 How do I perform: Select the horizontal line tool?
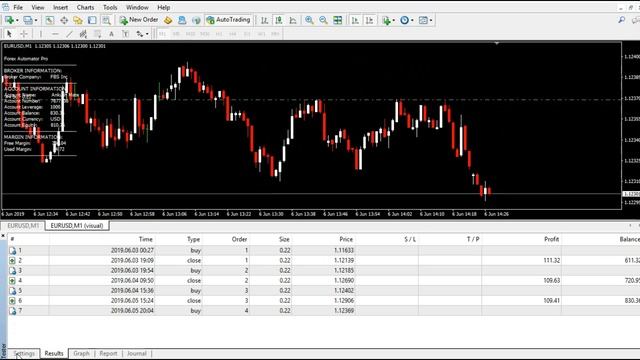tap(55, 34)
